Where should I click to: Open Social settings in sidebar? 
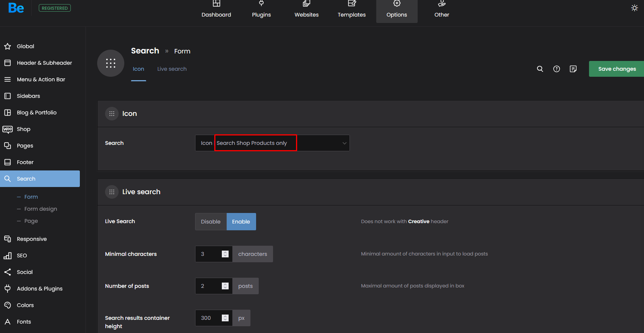(40, 272)
